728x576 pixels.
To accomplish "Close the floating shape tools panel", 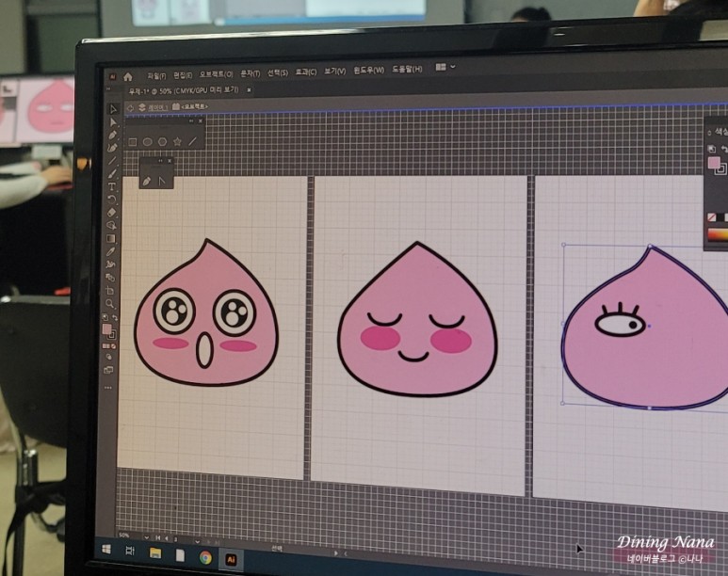I will tap(201, 121).
